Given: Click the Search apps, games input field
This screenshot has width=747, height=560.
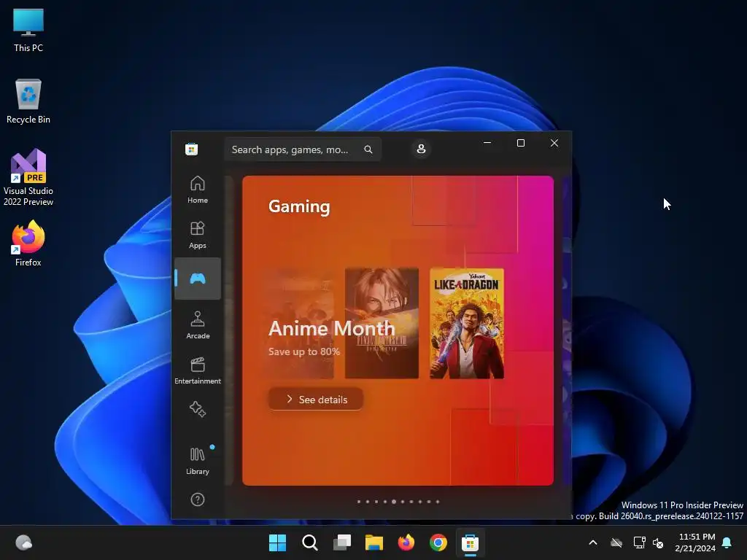Looking at the screenshot, I should [x=303, y=149].
